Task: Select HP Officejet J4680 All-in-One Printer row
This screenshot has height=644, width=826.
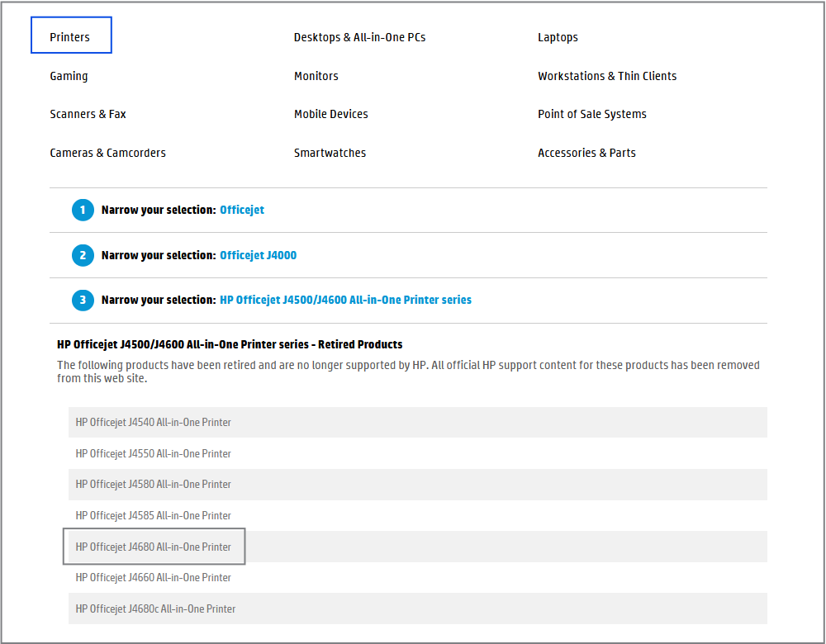Action: tap(417, 547)
